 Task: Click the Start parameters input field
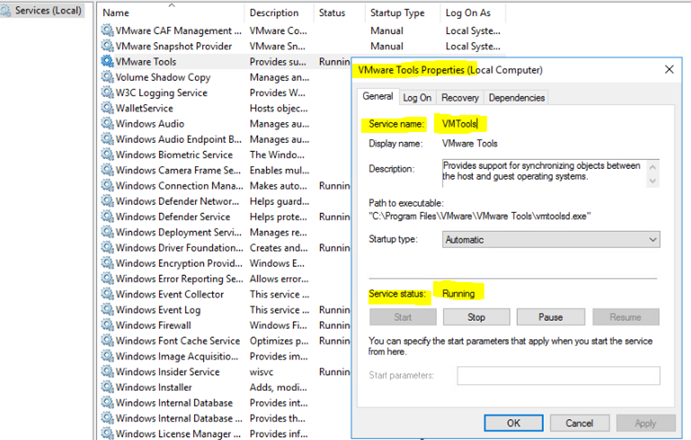coord(558,376)
